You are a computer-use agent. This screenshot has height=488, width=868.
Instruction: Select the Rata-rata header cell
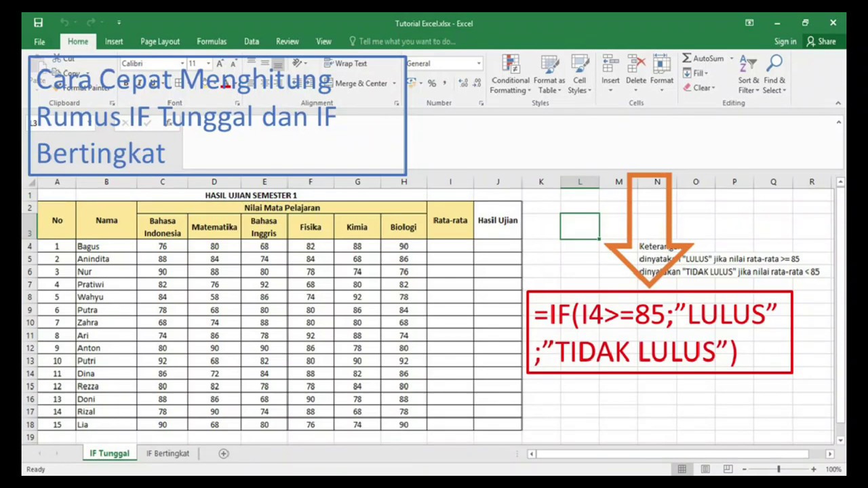[x=450, y=220]
